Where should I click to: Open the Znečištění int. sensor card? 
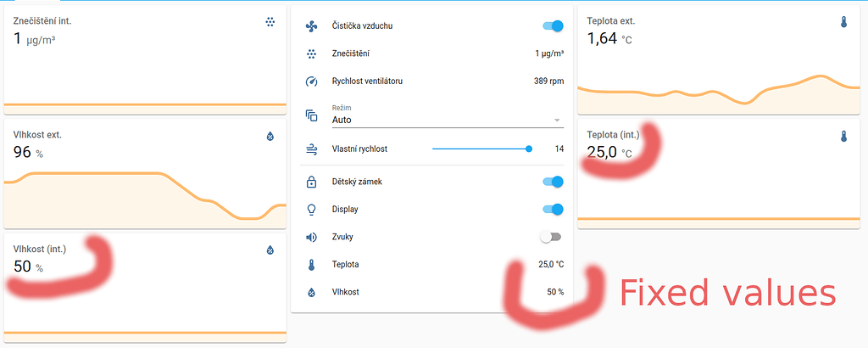pos(145,59)
